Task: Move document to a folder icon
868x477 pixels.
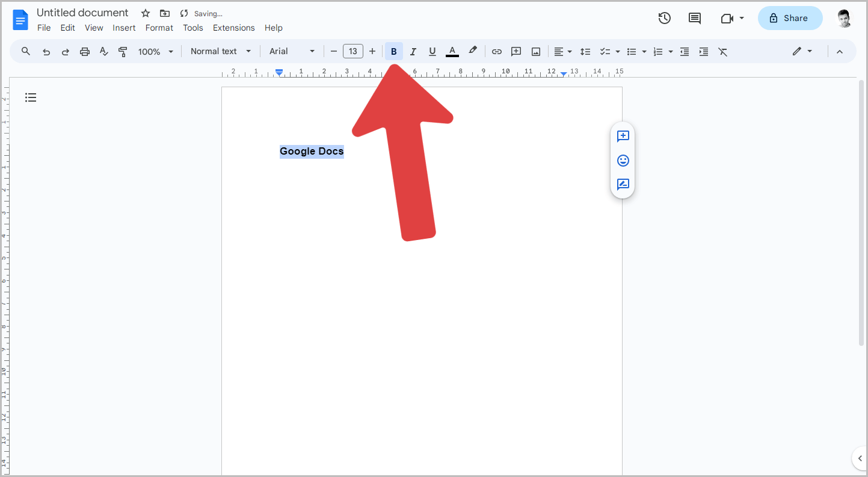Action: coord(165,13)
